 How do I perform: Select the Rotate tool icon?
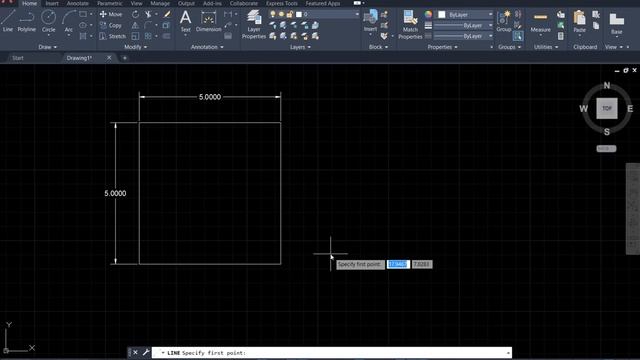pyautogui.click(x=135, y=14)
